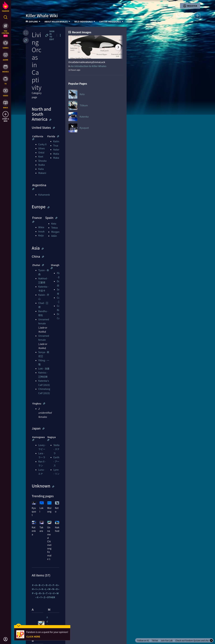Jump to letter K in index

[43, 589]
